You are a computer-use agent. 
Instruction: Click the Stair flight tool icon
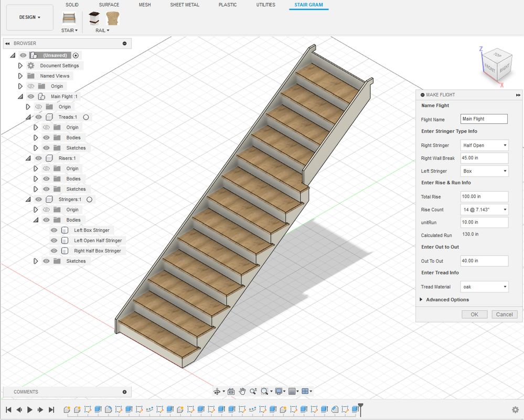pyautogui.click(x=69, y=18)
